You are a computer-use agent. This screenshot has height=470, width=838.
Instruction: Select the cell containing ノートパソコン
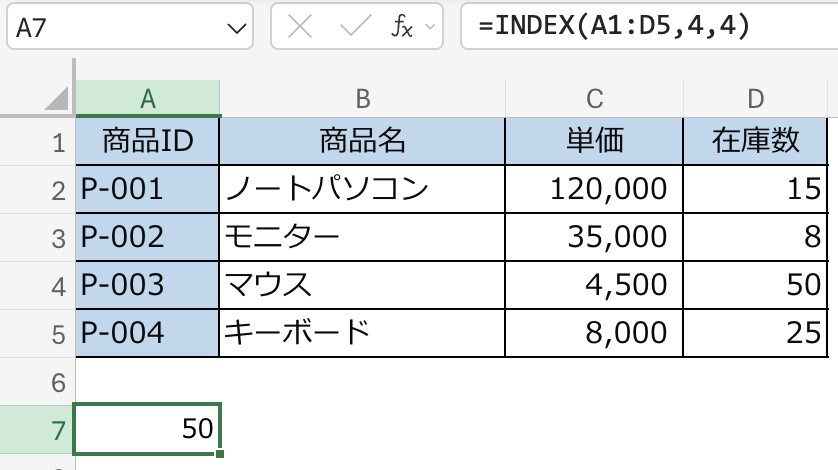pos(362,189)
